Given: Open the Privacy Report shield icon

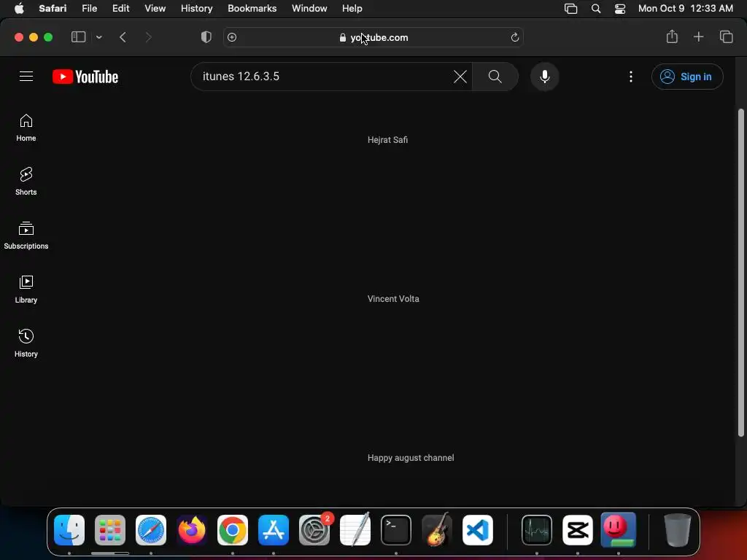Looking at the screenshot, I should (x=206, y=37).
